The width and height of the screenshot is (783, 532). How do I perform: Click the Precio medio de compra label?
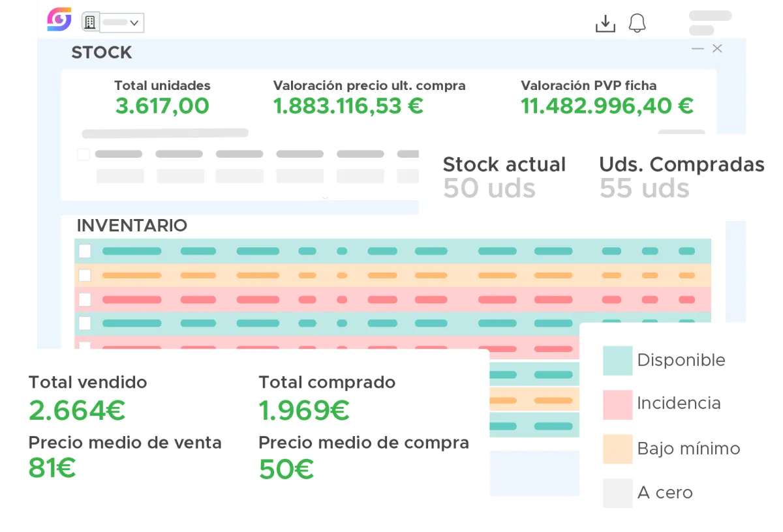(364, 443)
